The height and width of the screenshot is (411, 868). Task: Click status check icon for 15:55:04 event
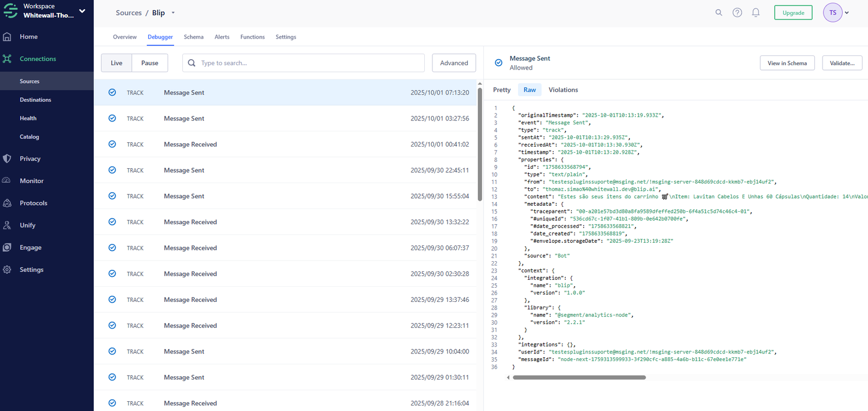pyautogui.click(x=112, y=196)
